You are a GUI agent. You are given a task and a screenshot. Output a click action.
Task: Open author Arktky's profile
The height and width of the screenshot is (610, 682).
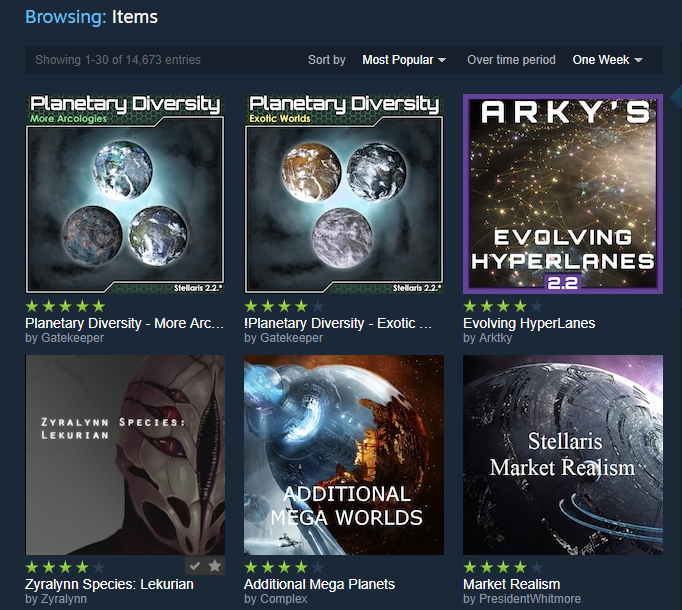(x=495, y=338)
